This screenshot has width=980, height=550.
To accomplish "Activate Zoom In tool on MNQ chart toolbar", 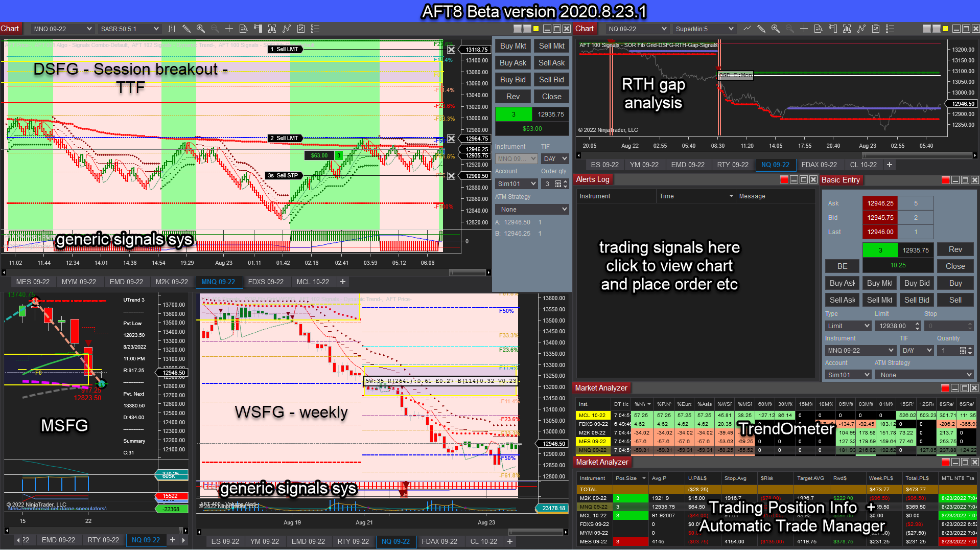I will pos(201,29).
